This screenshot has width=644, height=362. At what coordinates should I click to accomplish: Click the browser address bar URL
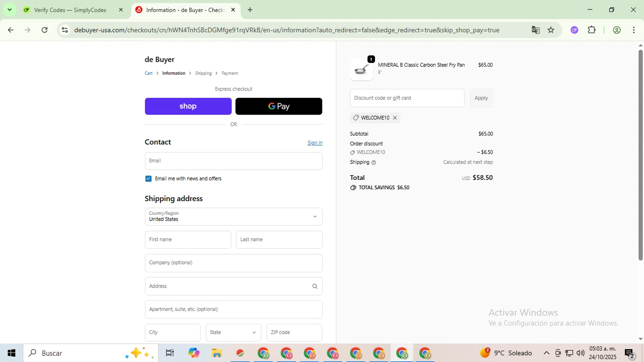(x=286, y=30)
